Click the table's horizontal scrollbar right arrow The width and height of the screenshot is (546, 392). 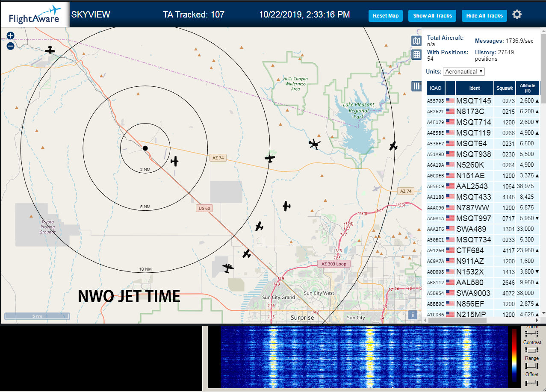click(x=537, y=320)
